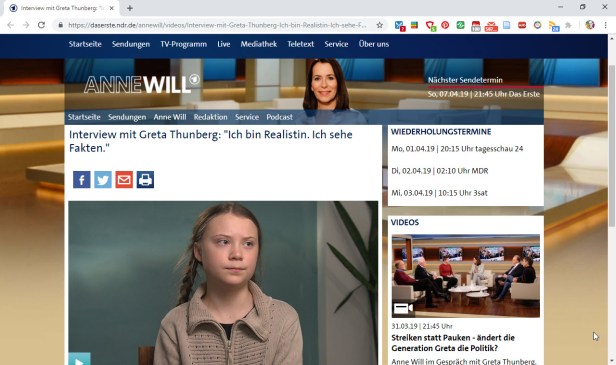Image resolution: width=616 pixels, height=365 pixels.
Task: Open the RSS feed extension icon
Action: pos(554,26)
